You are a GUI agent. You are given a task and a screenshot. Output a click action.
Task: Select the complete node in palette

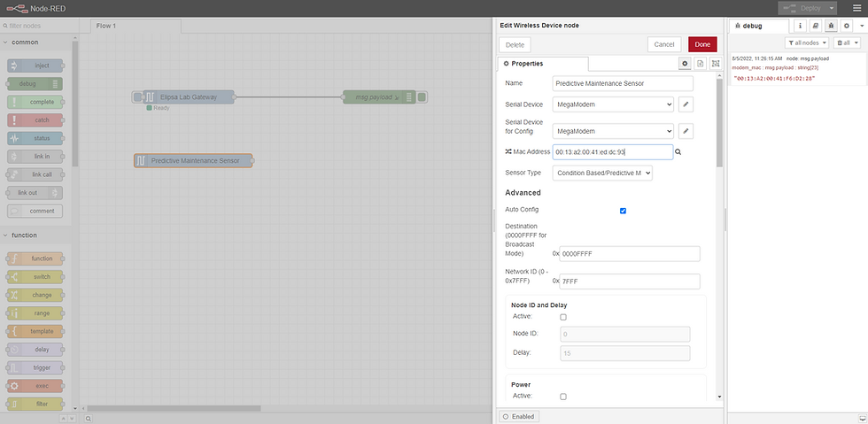(35, 102)
